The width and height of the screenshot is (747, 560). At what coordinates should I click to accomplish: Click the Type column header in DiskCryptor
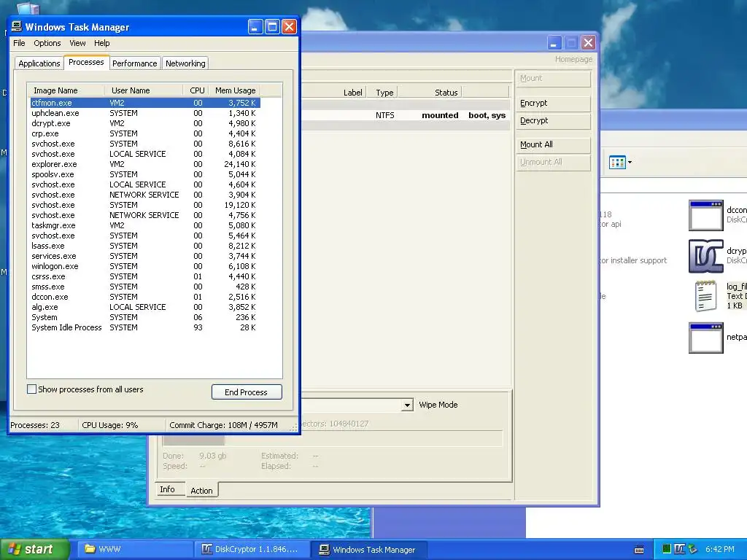382,93
